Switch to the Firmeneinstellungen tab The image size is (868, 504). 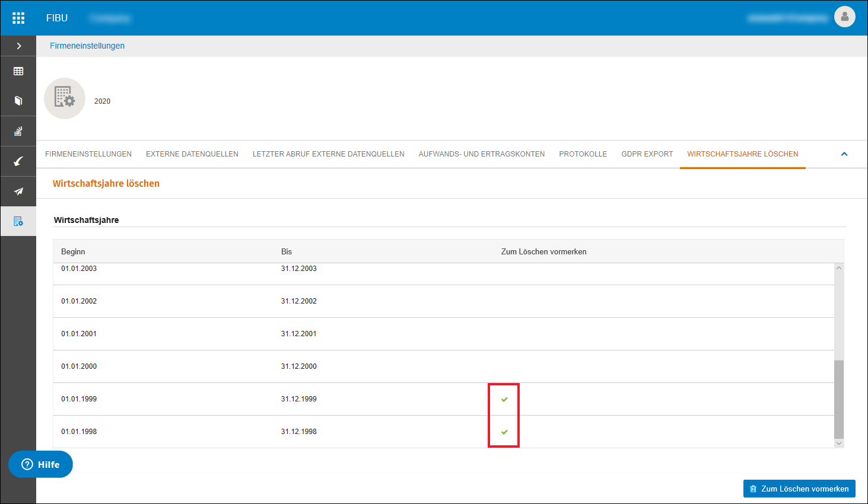tap(88, 154)
